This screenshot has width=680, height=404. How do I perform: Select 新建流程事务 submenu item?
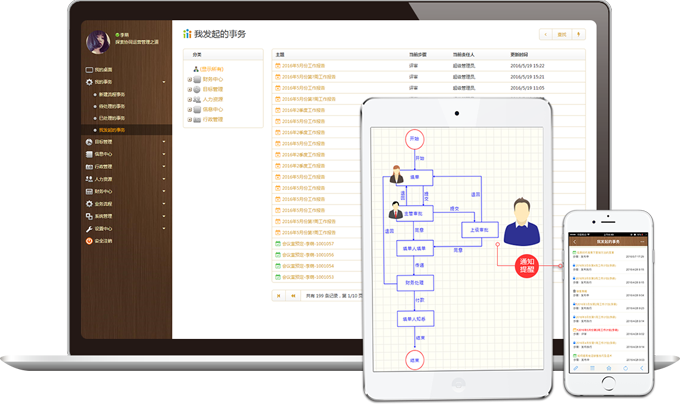(x=112, y=94)
